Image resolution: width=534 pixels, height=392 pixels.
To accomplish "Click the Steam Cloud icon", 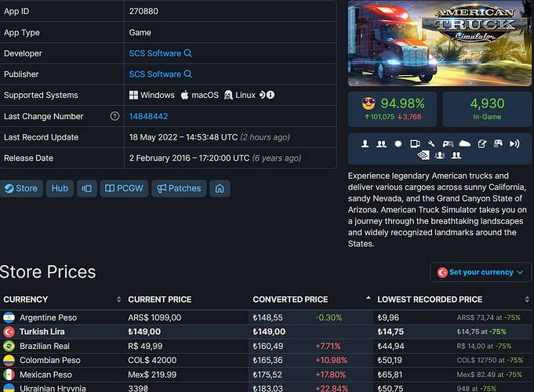I will click(464, 143).
